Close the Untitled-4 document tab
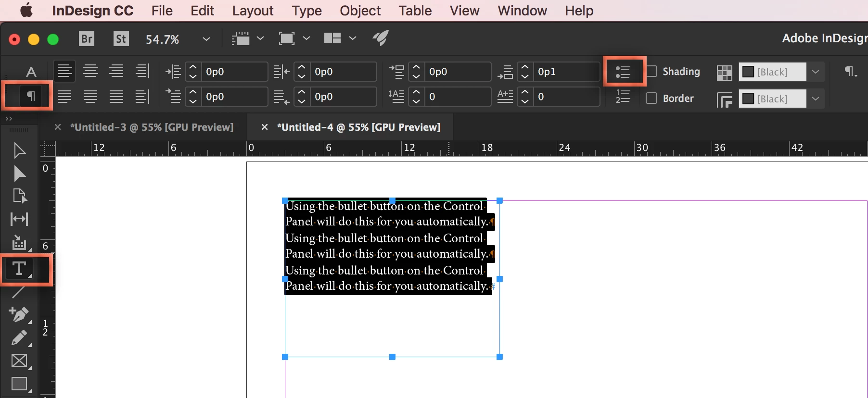Screen dimensions: 868x398 point(264,127)
